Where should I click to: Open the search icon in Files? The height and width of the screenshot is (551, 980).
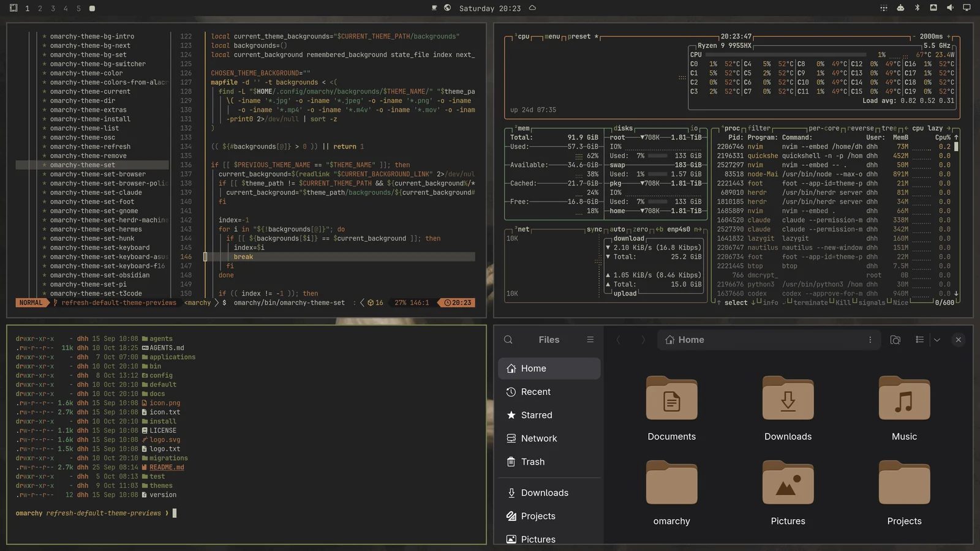coord(508,340)
